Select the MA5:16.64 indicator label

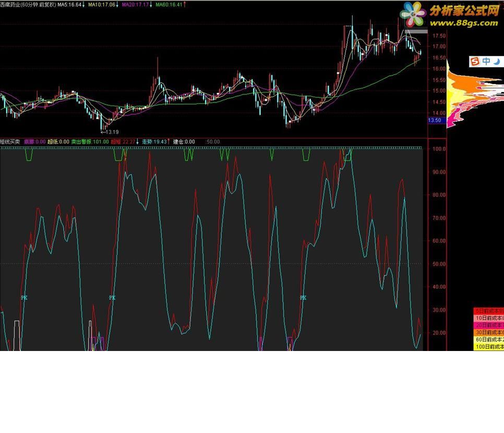pyautogui.click(x=71, y=5)
